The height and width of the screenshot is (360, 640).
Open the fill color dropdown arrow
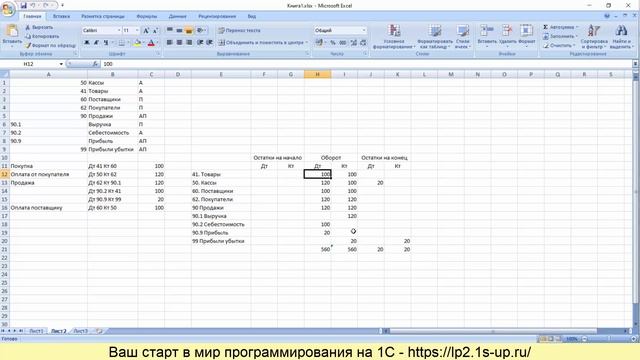click(x=143, y=42)
